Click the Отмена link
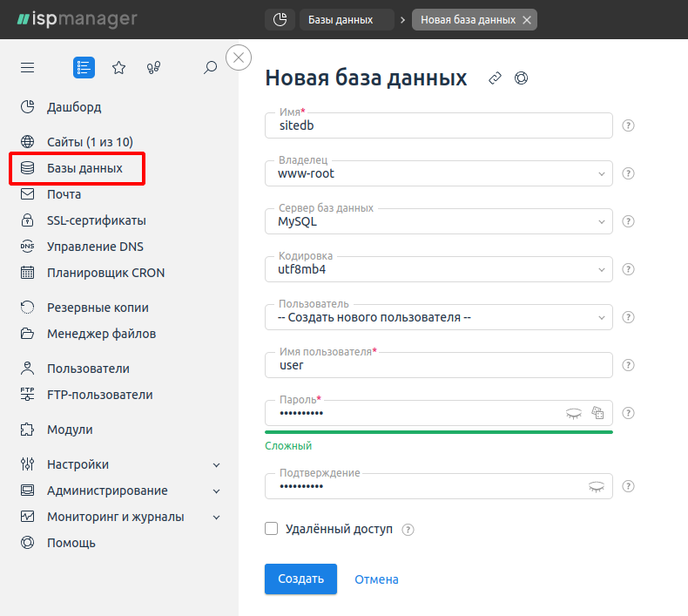The image size is (688, 616). click(x=376, y=579)
